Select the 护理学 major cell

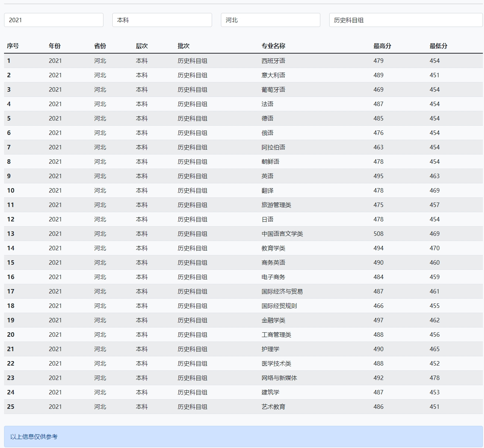[270, 349]
